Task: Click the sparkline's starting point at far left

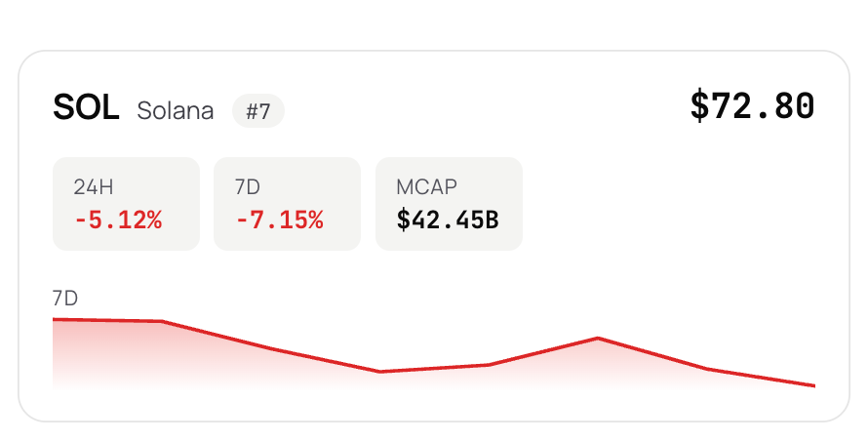Action: coord(55,319)
